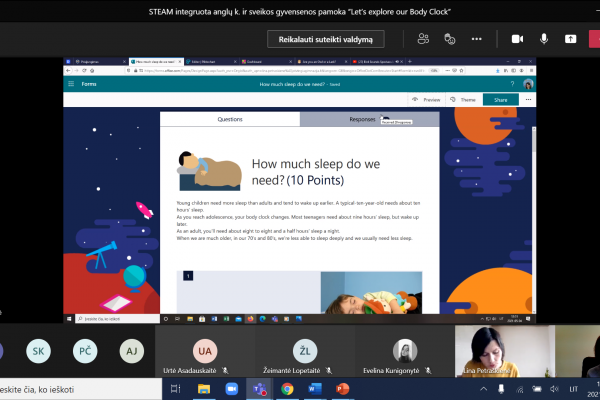This screenshot has height=400, width=600.
Task: Click the tray microphone icon
Action: (501, 389)
